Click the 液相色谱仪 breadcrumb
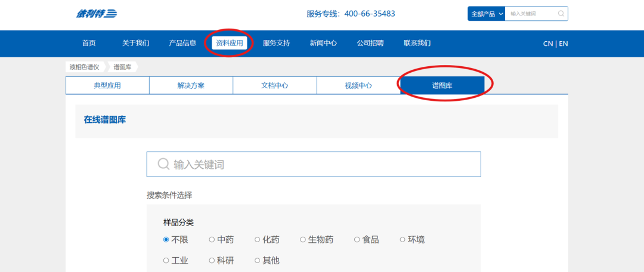This screenshot has height=272, width=644. click(85, 67)
